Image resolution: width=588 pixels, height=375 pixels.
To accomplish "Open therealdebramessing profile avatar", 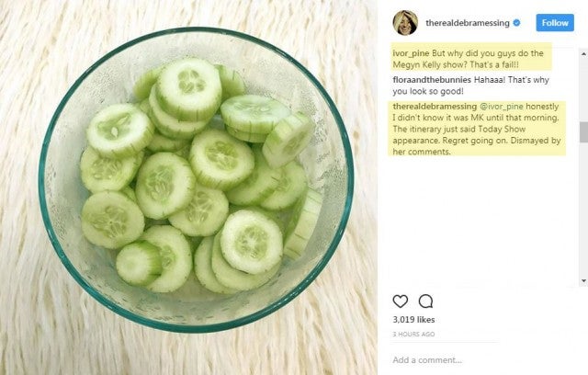I will (x=405, y=22).
